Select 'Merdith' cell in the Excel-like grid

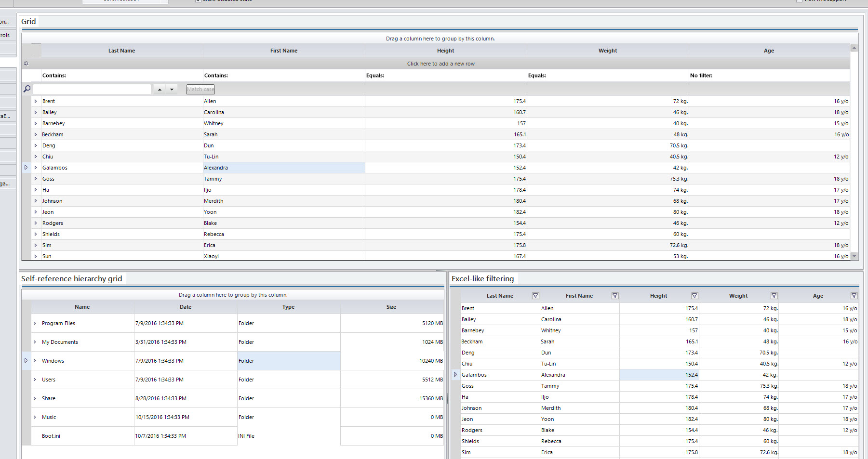pyautogui.click(x=580, y=408)
